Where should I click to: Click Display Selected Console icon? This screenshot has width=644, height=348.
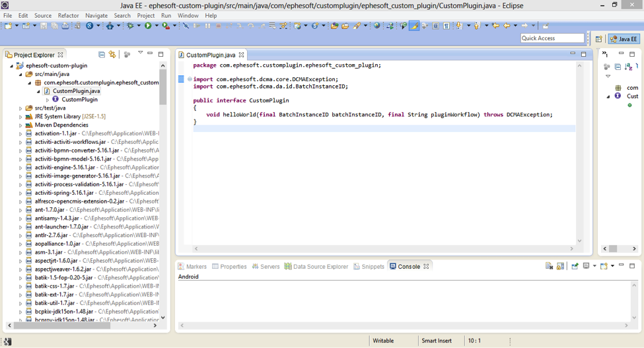coord(586,266)
